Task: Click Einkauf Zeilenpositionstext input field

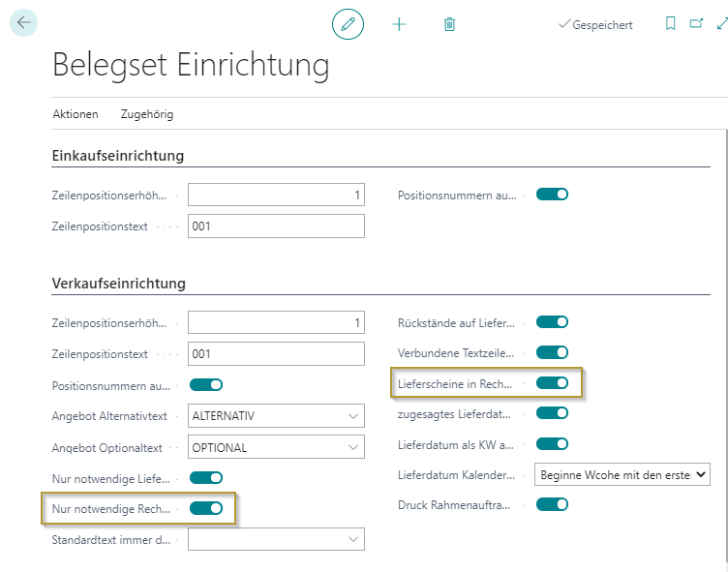Action: pyautogui.click(x=276, y=226)
